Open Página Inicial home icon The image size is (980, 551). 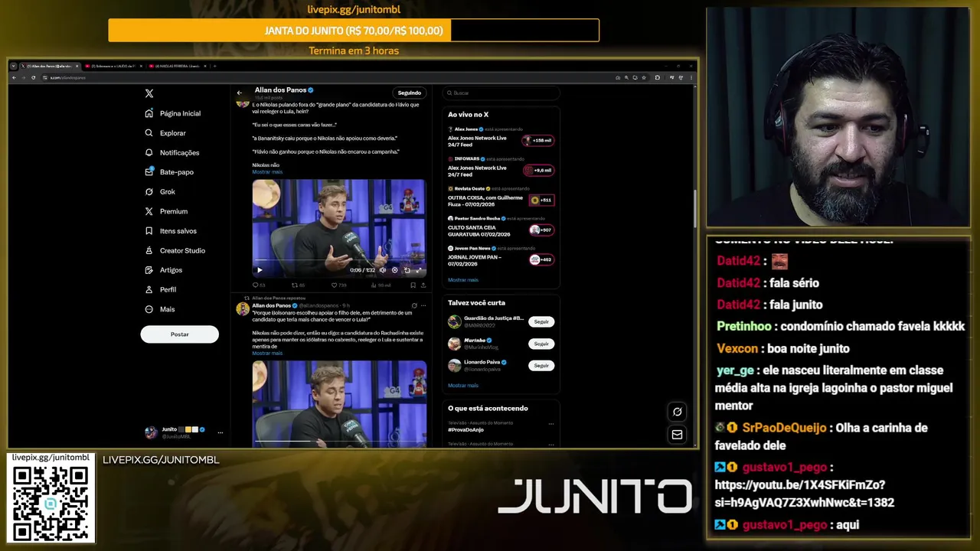[149, 113]
